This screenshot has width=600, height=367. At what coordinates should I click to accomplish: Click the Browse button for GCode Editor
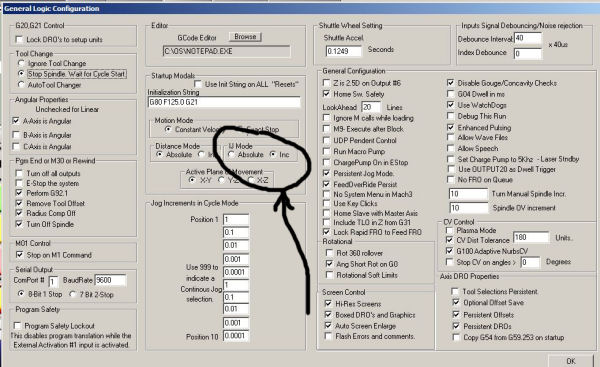(245, 37)
